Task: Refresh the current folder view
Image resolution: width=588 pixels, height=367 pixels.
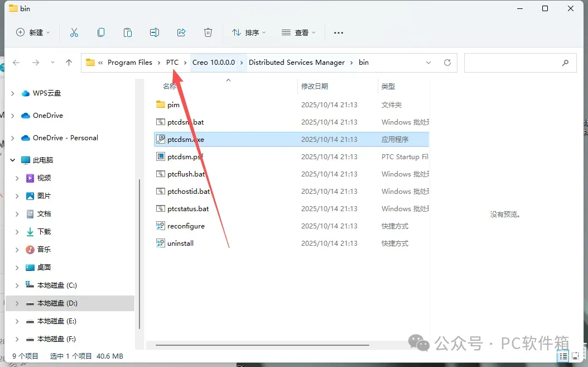Action: [x=447, y=63]
